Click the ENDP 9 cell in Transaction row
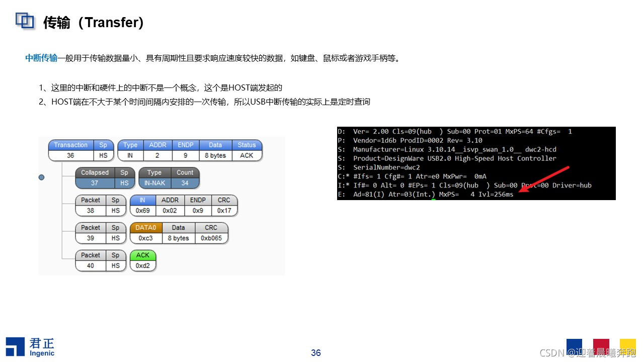 [186, 150]
